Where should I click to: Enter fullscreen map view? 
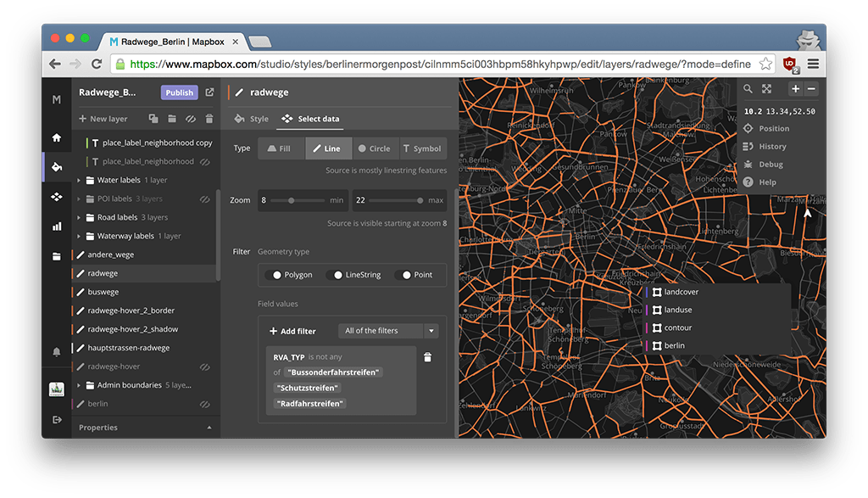[x=766, y=87]
